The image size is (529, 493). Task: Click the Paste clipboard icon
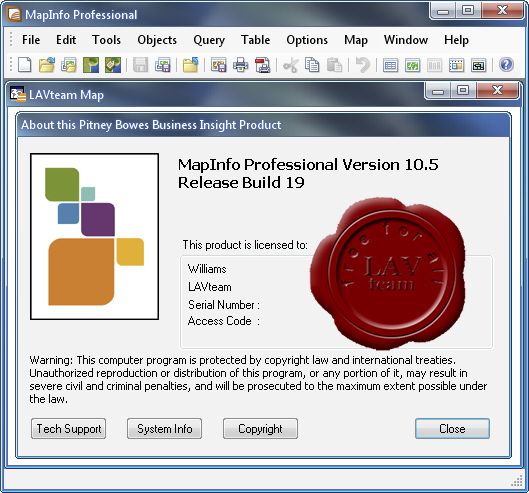(x=334, y=64)
